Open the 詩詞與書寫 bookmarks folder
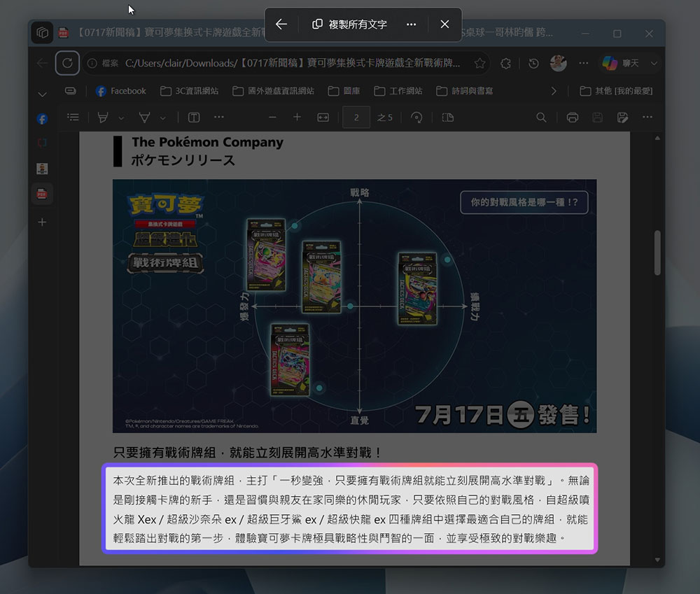The height and width of the screenshot is (594, 700). (465, 91)
